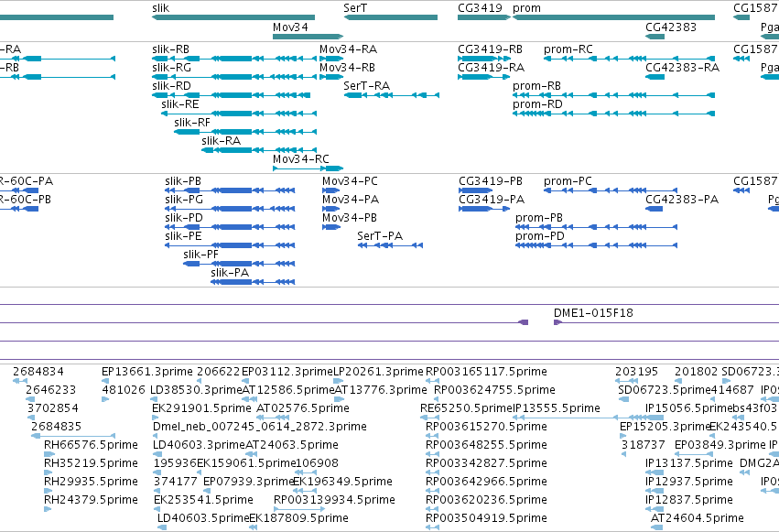Viewport: 779px width, 532px height.
Task: Open Dmel_neb_007245_0614_2872.3prime feature
Action: click(260, 427)
